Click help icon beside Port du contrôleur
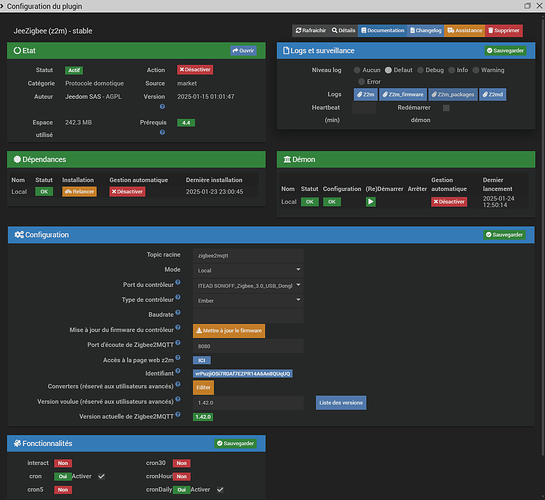The height and width of the screenshot is (500, 545). click(x=178, y=282)
